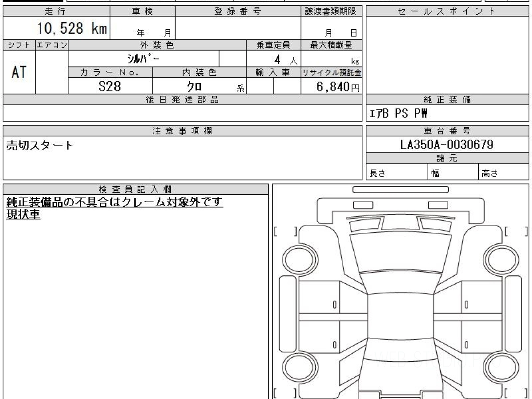Select the 走行 header cell
Image resolution: width=532 pixels, height=399 pixels.
56,12
